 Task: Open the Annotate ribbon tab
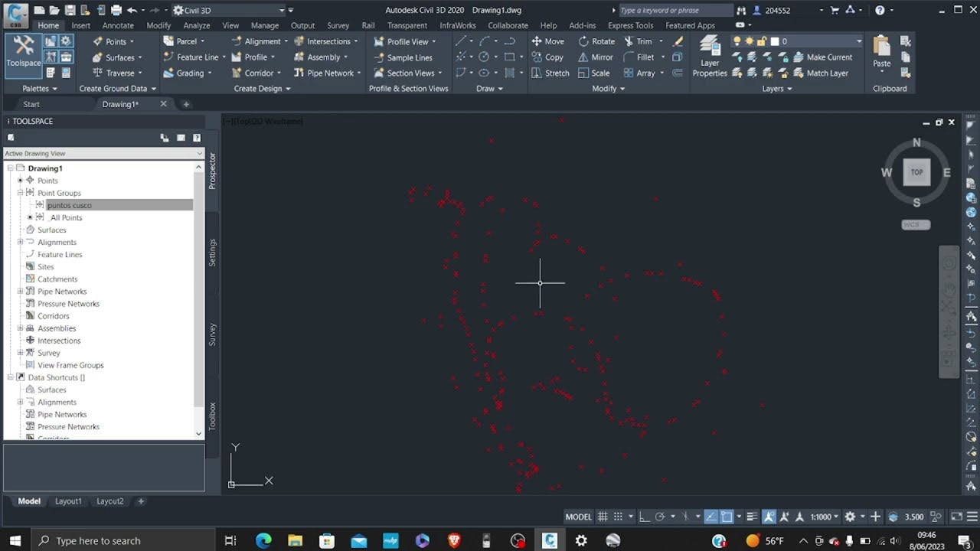(118, 25)
